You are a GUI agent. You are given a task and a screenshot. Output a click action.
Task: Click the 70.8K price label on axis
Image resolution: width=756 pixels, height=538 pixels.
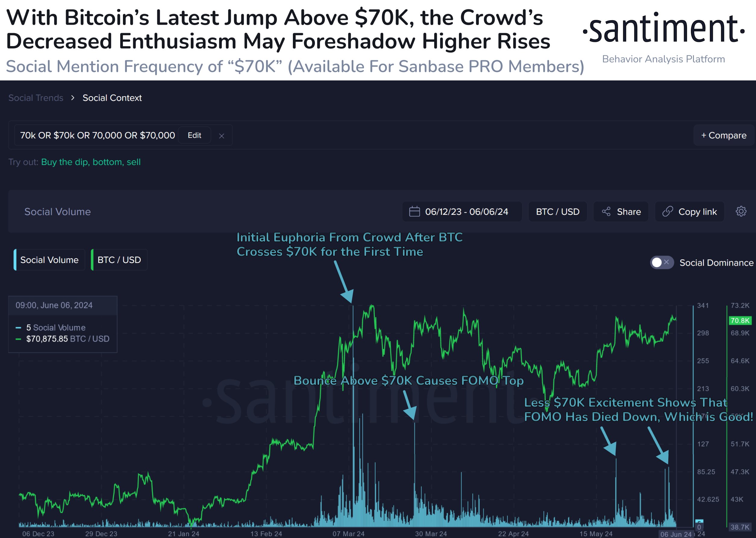click(740, 320)
